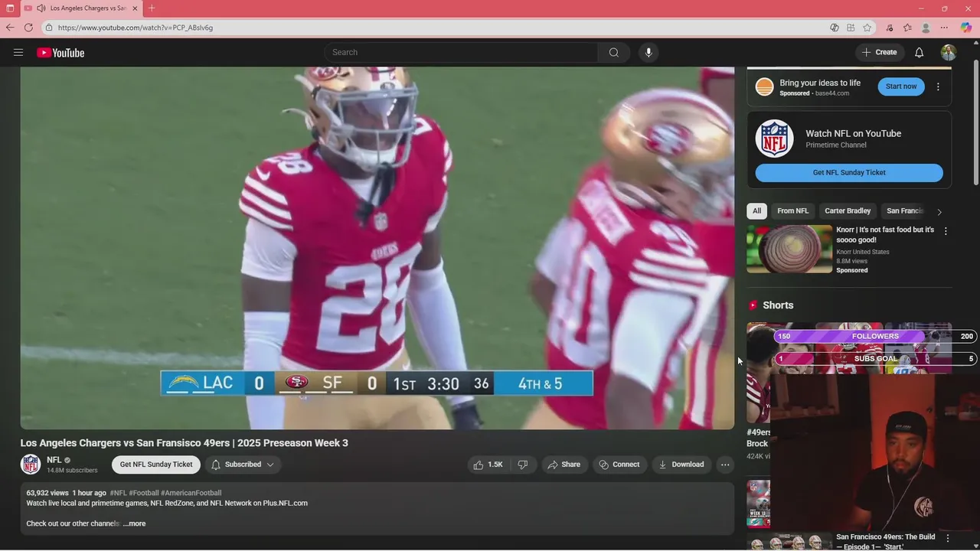The height and width of the screenshot is (551, 980).
Task: Click the base44 ad logo
Action: tap(765, 86)
